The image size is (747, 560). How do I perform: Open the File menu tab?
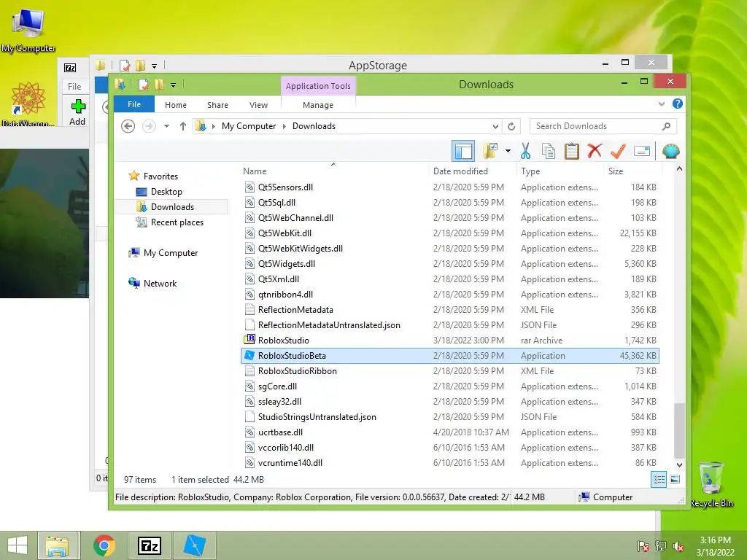(134, 104)
